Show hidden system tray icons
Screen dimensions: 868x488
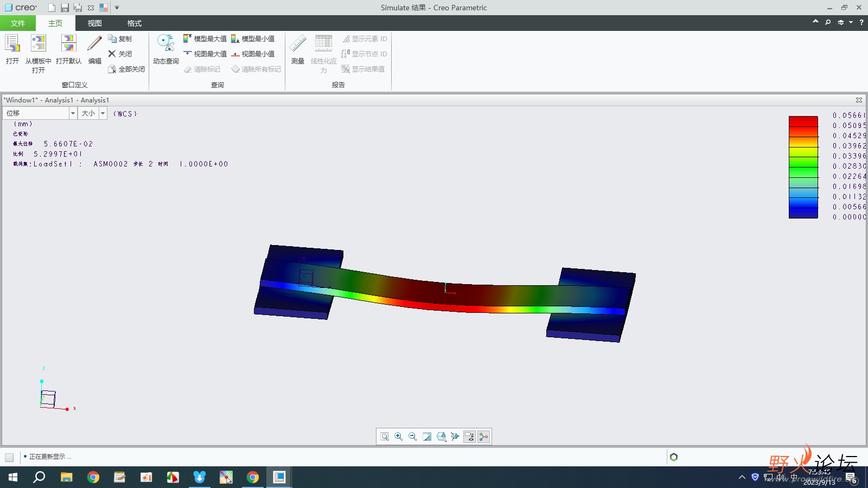742,477
